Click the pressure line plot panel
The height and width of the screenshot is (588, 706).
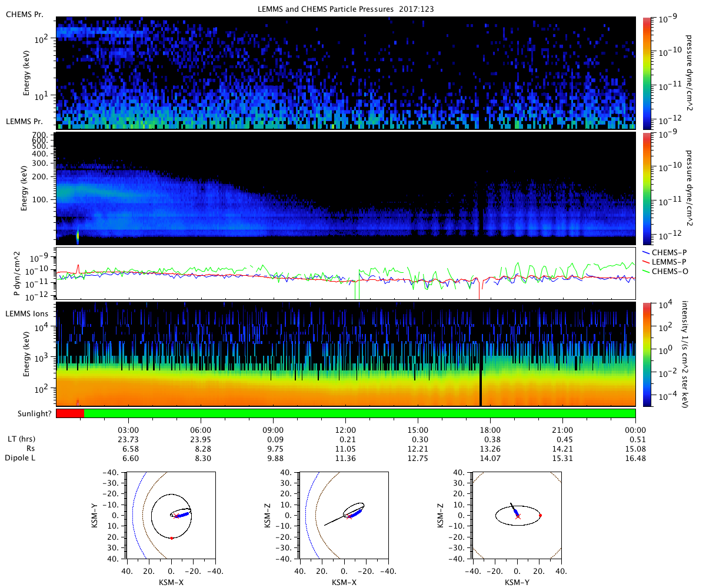tap(346, 274)
